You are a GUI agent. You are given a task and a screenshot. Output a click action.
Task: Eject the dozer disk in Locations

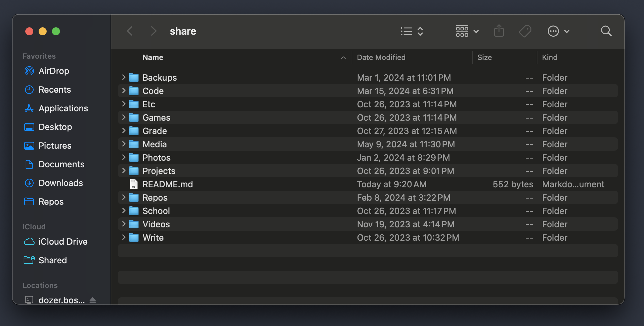[x=92, y=300]
